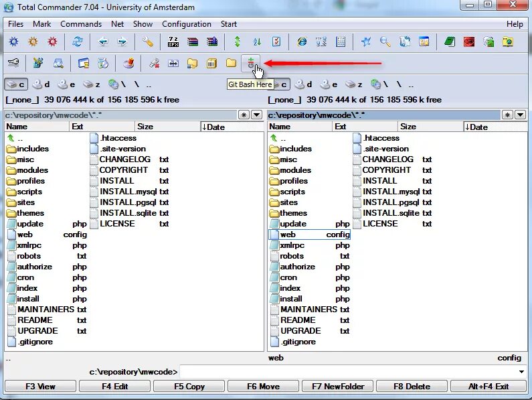The image size is (532, 400).
Task: Click the red gear toolbar icon
Action: [x=52, y=42]
